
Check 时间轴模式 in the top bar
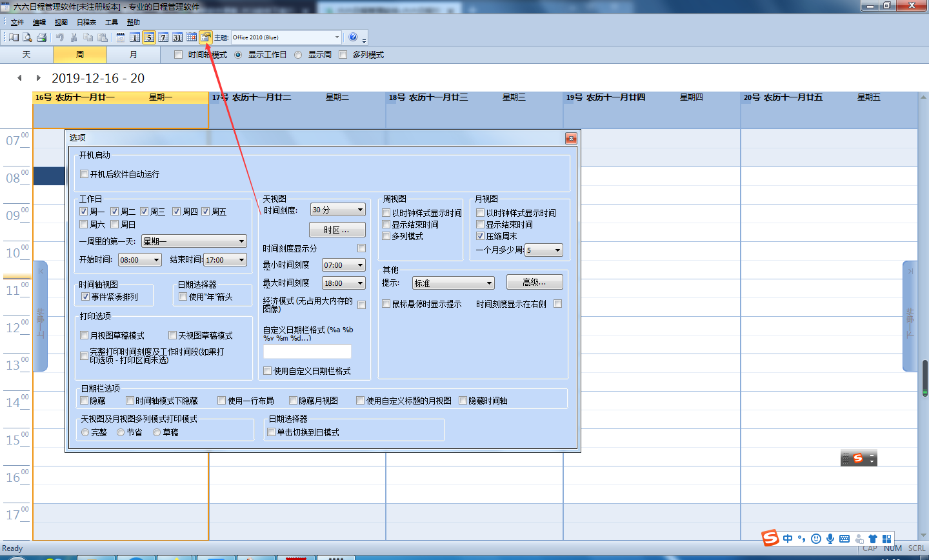(x=179, y=55)
